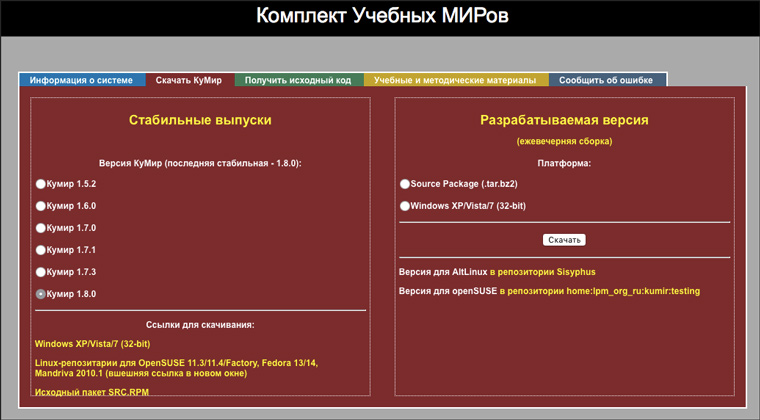Click the Скачать button
The width and height of the screenshot is (760, 420).
coord(564,240)
